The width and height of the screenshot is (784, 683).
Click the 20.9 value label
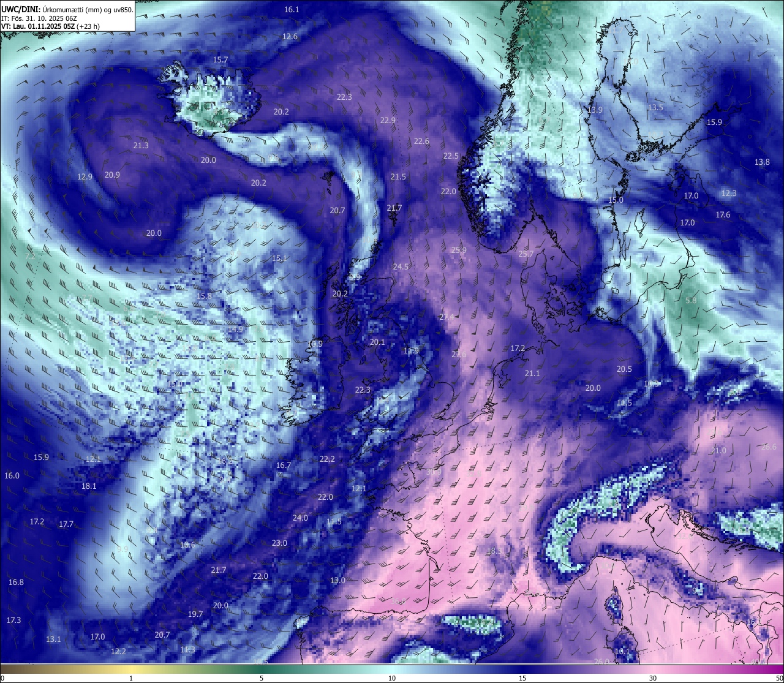click(112, 175)
